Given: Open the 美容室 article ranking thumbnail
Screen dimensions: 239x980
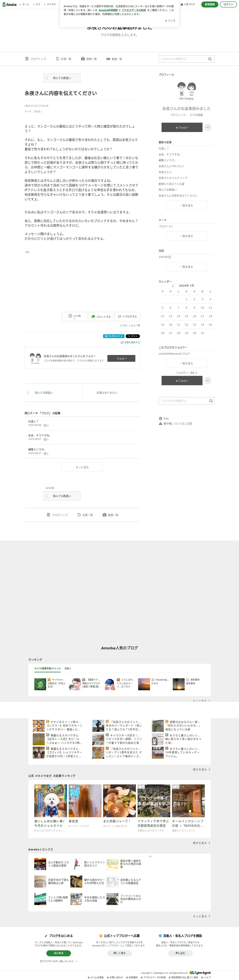Looking at the screenshot, I should (85, 801).
